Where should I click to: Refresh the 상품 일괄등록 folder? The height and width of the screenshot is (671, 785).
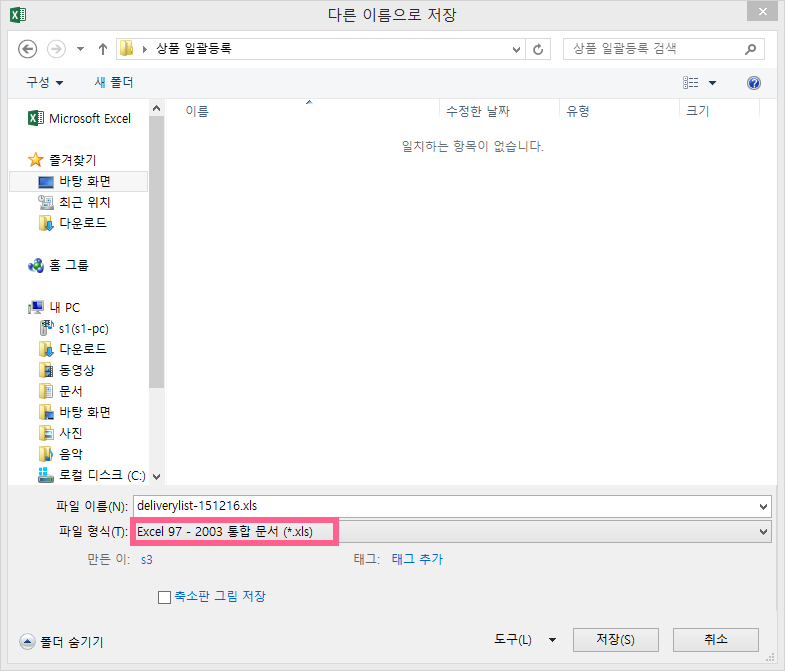pos(538,50)
